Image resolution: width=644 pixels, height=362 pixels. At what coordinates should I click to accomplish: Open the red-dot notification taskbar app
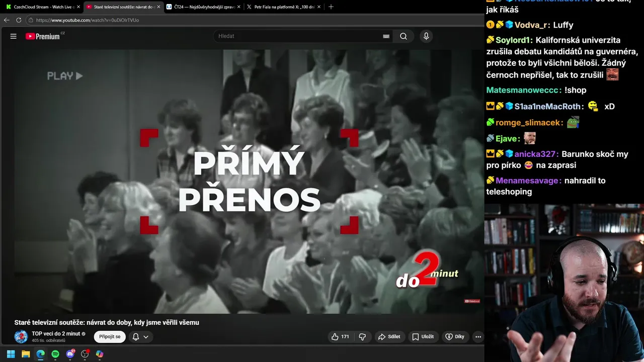click(x=85, y=354)
